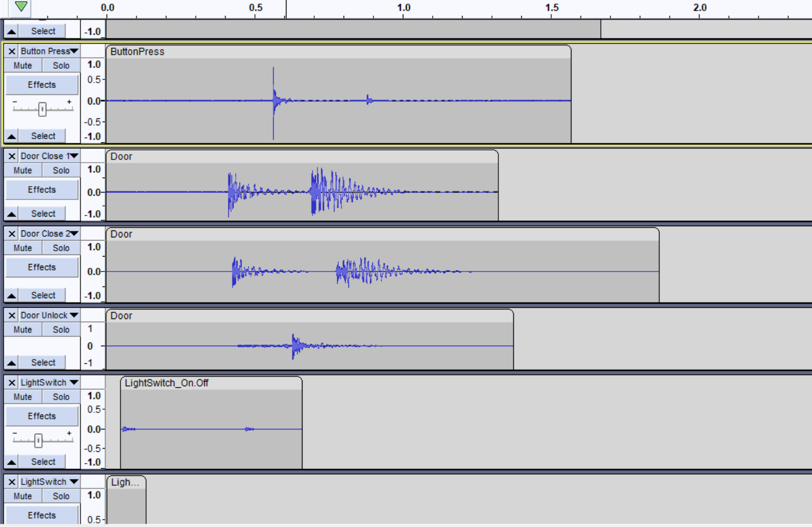Click the timeline ruler at the 1.0 mark
Screen dimensions: 812x527
click(404, 8)
